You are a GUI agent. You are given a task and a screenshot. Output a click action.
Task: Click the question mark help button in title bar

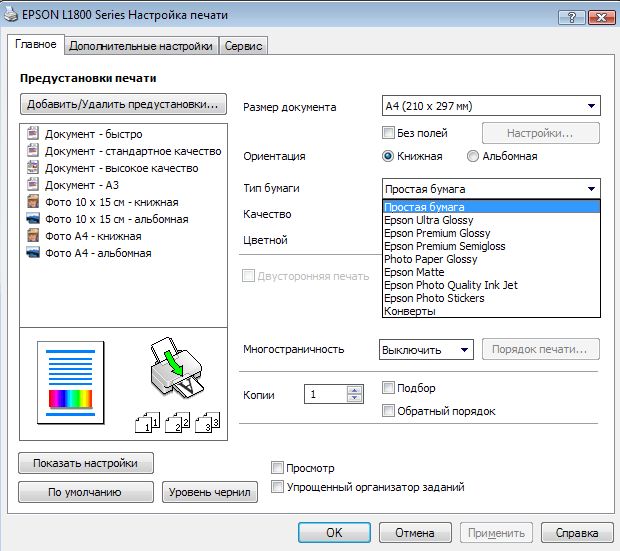pyautogui.click(x=571, y=17)
